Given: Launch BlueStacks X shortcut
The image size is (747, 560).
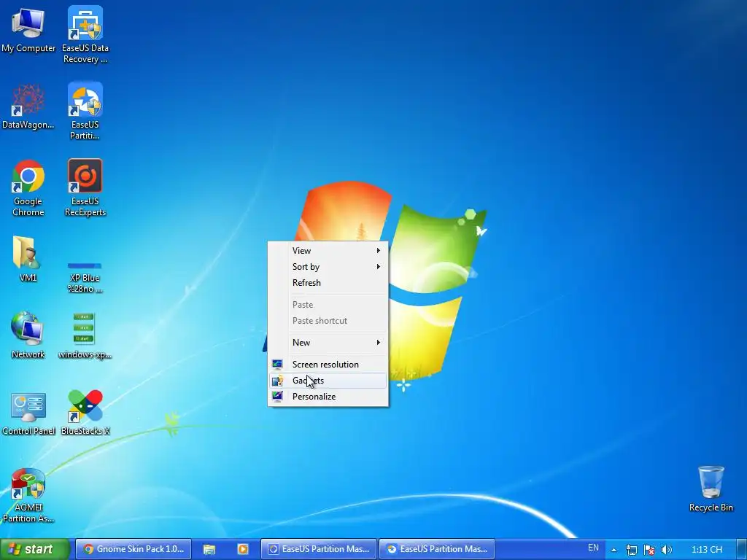Looking at the screenshot, I should [x=85, y=413].
